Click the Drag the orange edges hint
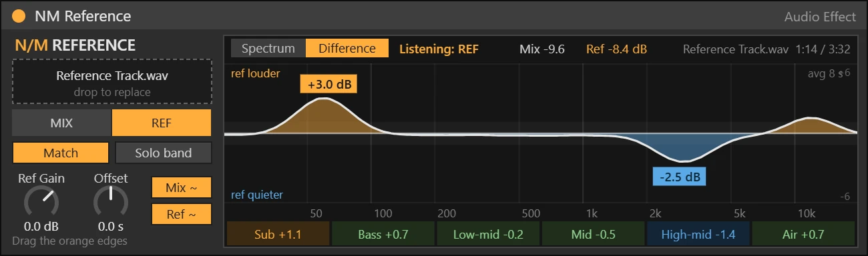Screen dimensions: 868x256 click(x=69, y=241)
